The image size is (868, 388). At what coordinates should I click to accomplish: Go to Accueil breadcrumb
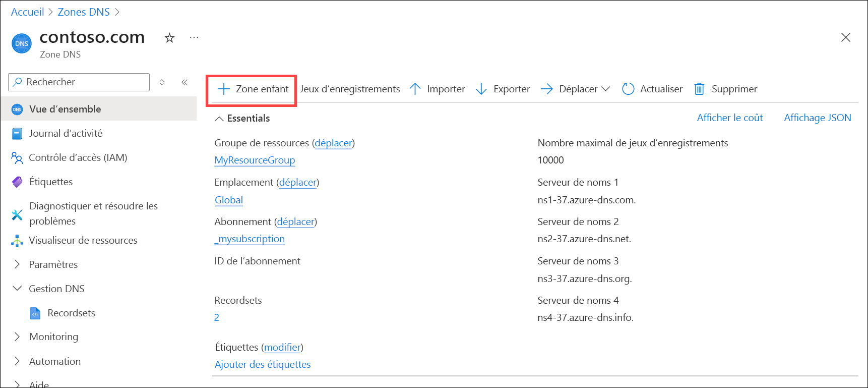(x=28, y=12)
